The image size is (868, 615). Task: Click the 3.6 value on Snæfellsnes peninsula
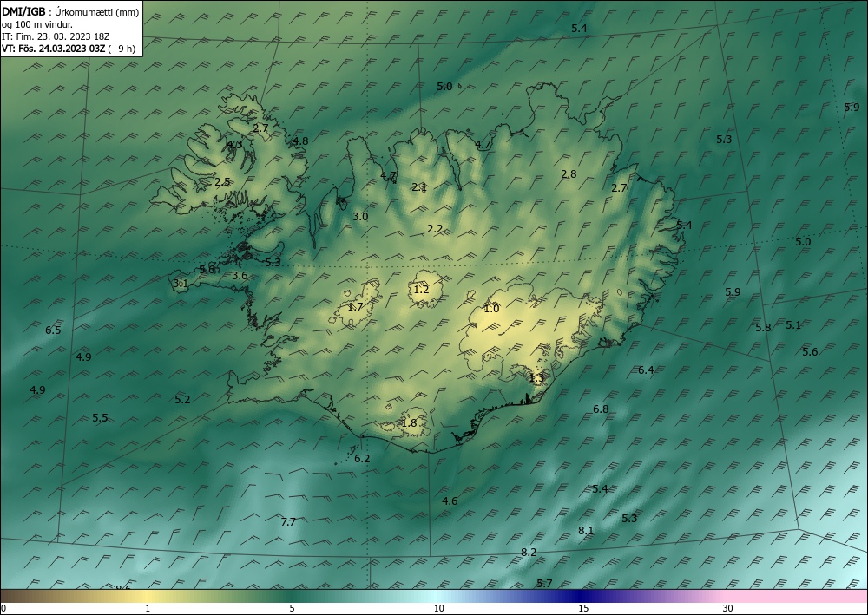coord(240,276)
